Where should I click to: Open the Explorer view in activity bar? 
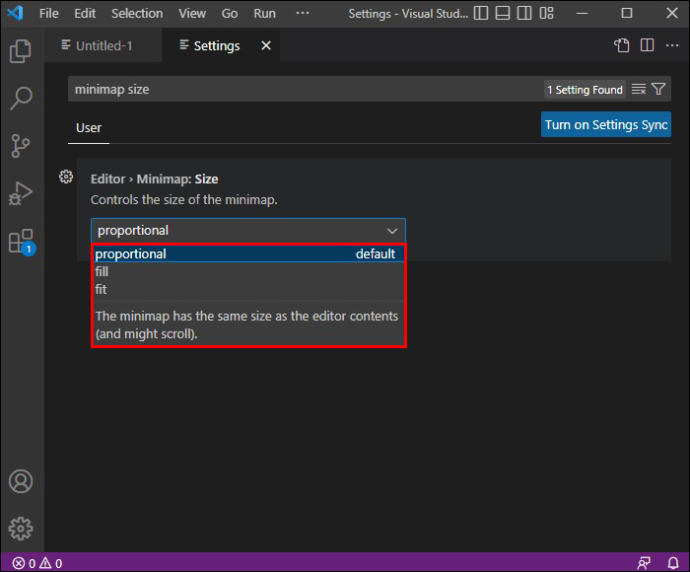[21, 51]
